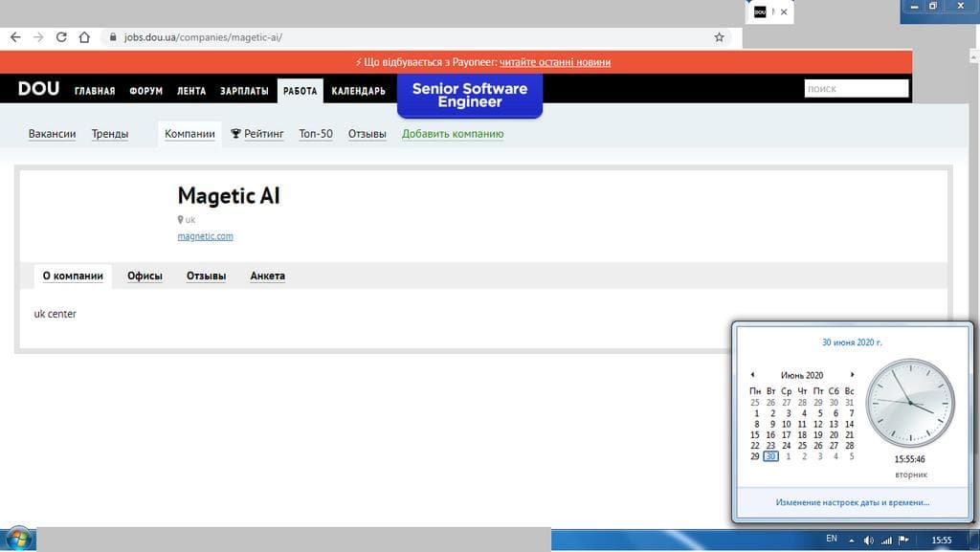Click the taskbar clock showing 15:55
980x552 pixels.
click(942, 541)
